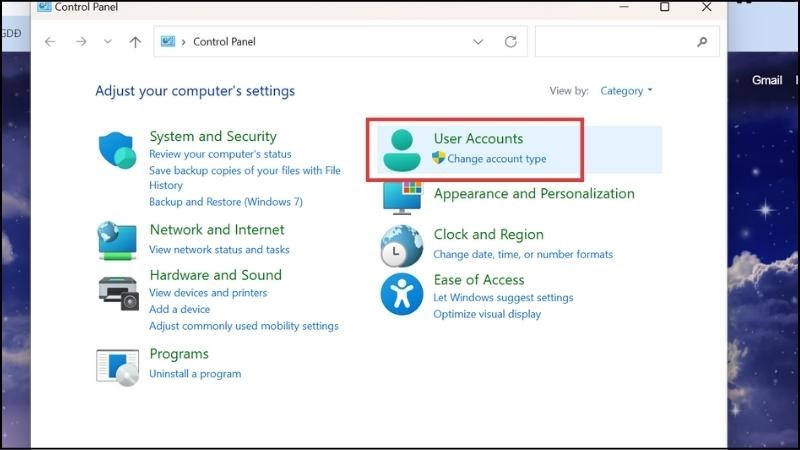Go forward with the right arrow

coord(81,41)
